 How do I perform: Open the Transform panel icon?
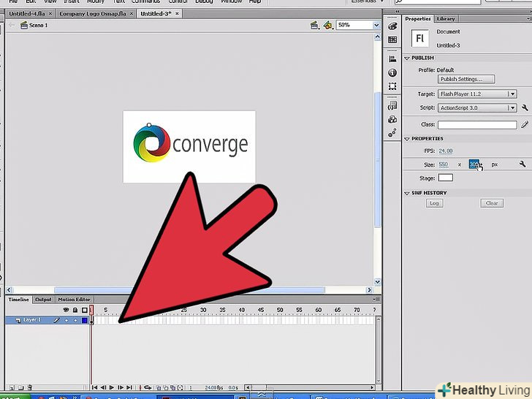(x=392, y=86)
